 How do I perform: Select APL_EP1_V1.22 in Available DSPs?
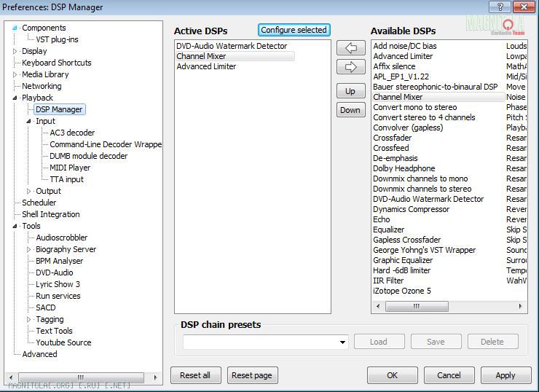tap(401, 77)
